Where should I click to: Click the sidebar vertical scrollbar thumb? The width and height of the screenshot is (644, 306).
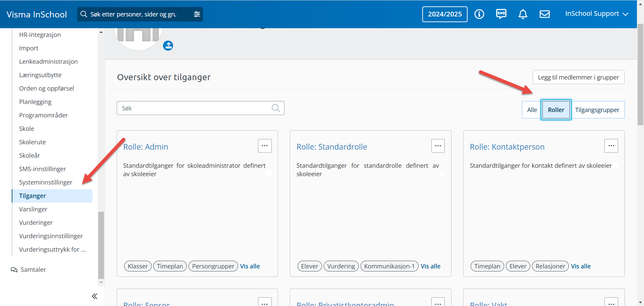(101, 245)
